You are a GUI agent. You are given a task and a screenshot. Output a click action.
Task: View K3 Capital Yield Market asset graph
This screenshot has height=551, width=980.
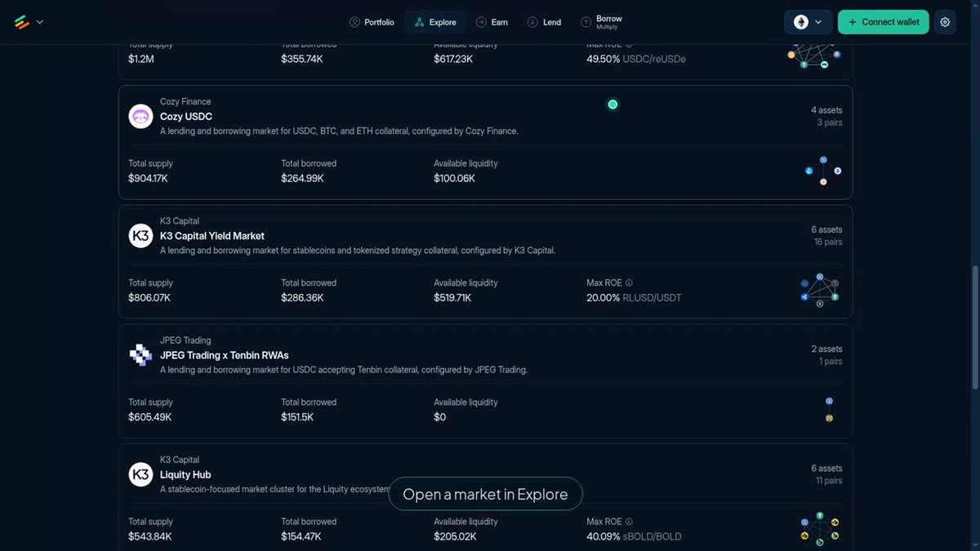coord(821,290)
